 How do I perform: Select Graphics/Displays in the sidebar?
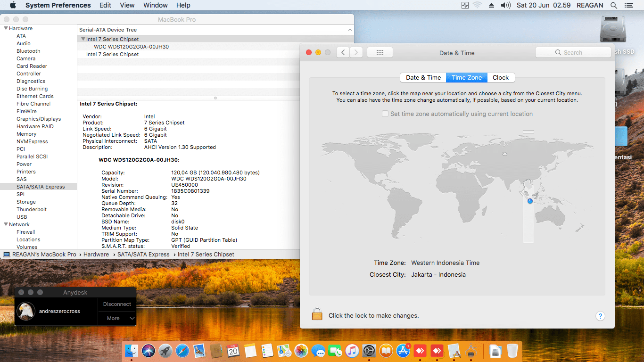[39, 119]
